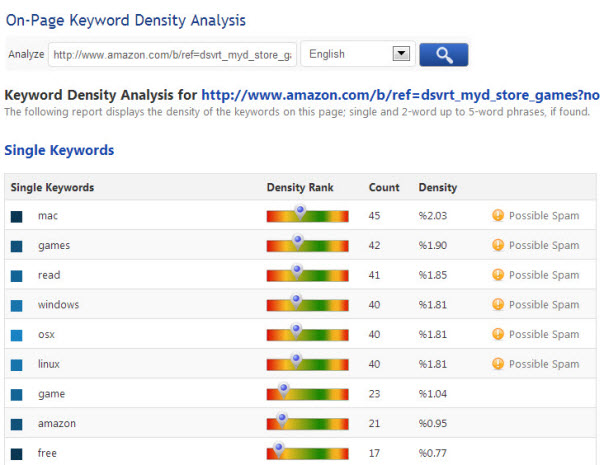Click the color square beside 'linux'
600x465 pixels.
click(x=17, y=365)
